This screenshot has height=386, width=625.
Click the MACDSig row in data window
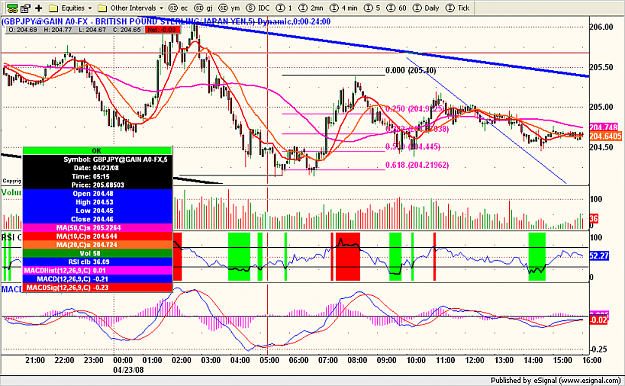point(97,288)
